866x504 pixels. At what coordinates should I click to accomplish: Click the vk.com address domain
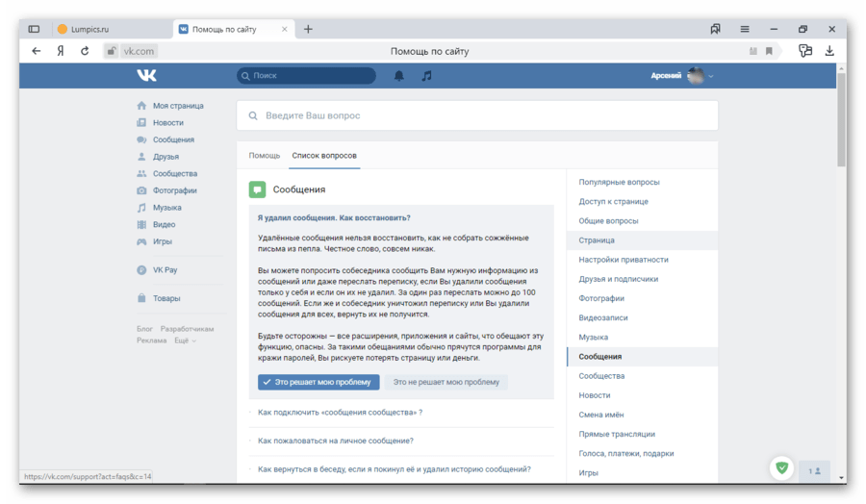pos(139,51)
